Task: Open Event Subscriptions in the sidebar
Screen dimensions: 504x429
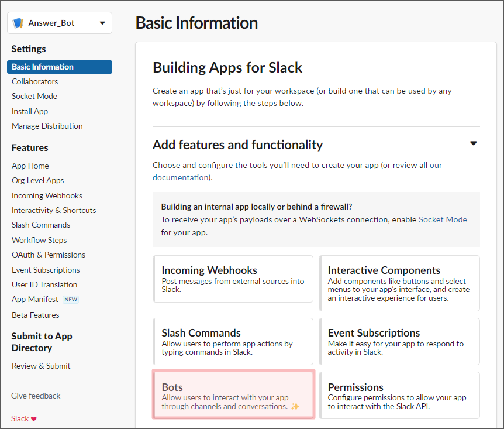Action: pos(46,270)
